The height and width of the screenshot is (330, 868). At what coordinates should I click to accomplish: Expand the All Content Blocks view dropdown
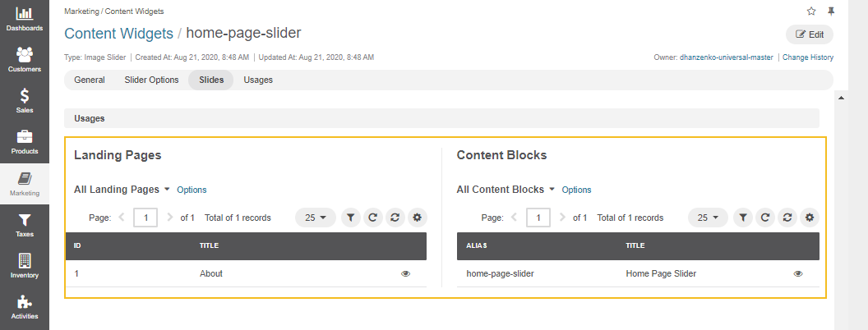point(506,189)
